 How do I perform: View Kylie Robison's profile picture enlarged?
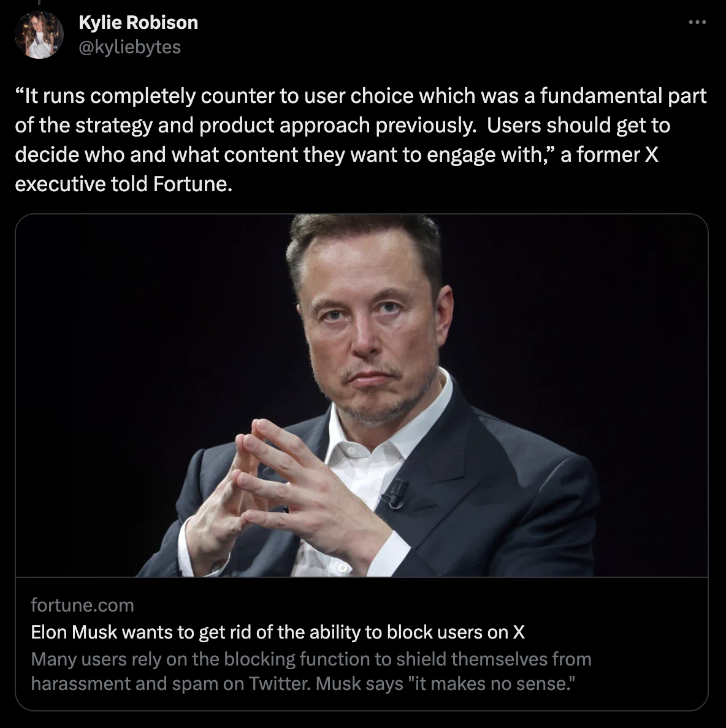39,34
